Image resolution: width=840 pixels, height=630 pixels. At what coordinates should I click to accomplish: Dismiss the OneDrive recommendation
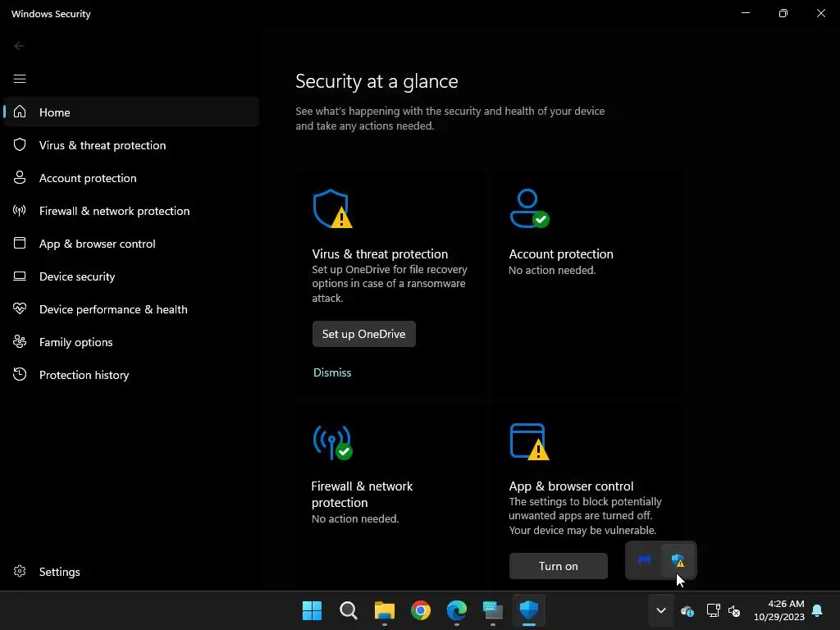pos(332,372)
